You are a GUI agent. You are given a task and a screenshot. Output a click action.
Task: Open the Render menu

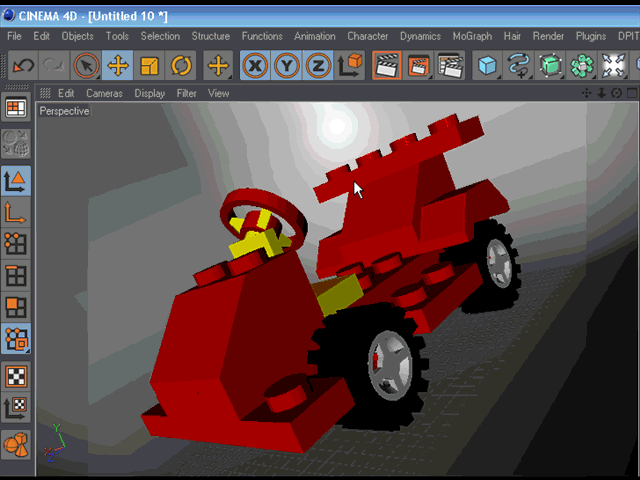[x=548, y=36]
